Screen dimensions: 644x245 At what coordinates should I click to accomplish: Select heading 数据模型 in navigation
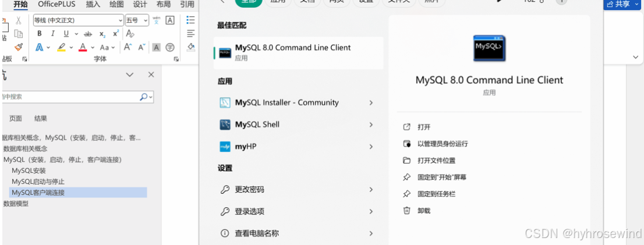point(16,204)
